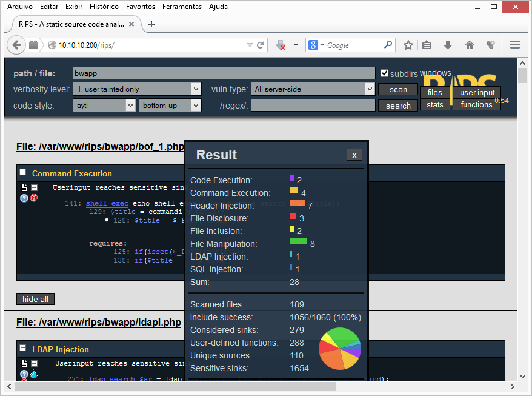
Task: Click the green File Manipulation bar
Action: pos(298,241)
